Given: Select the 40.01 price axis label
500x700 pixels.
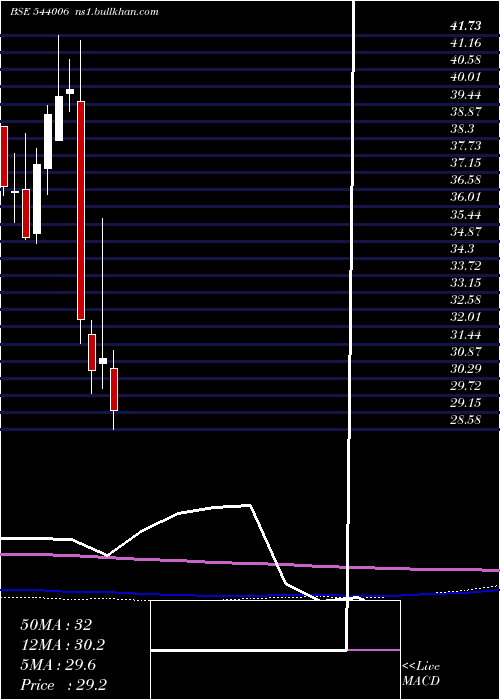Looking at the screenshot, I should (466, 77).
